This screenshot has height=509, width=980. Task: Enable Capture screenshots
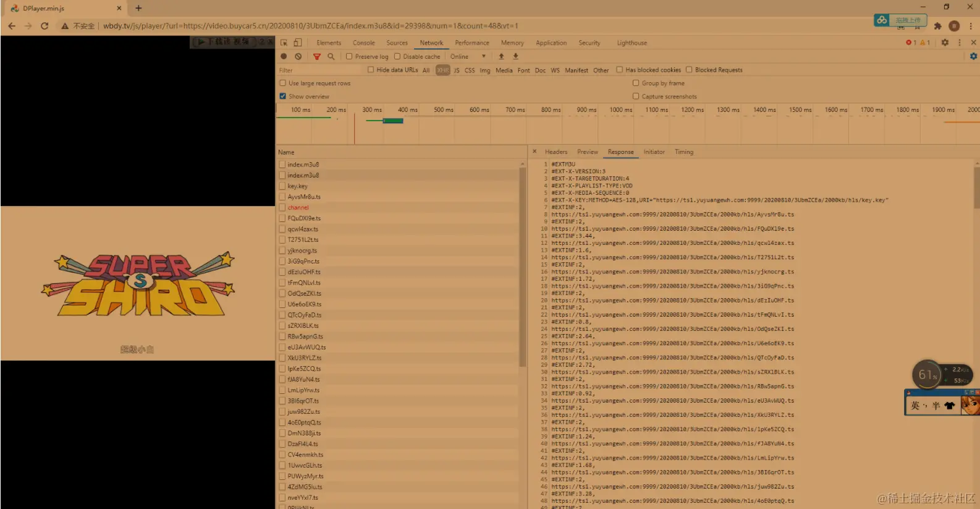coord(636,96)
